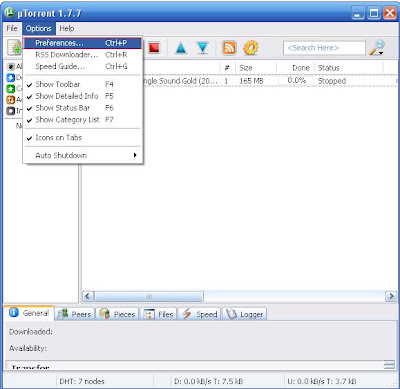Click the download speed status bar entry
Image resolution: width=400 pixels, height=389 pixels.
[208, 381]
